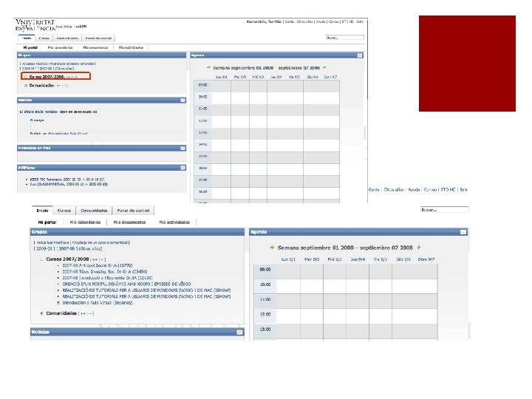532x399 pixels.
Task: Click Gente link in enlarged header
Action: click(x=374, y=190)
